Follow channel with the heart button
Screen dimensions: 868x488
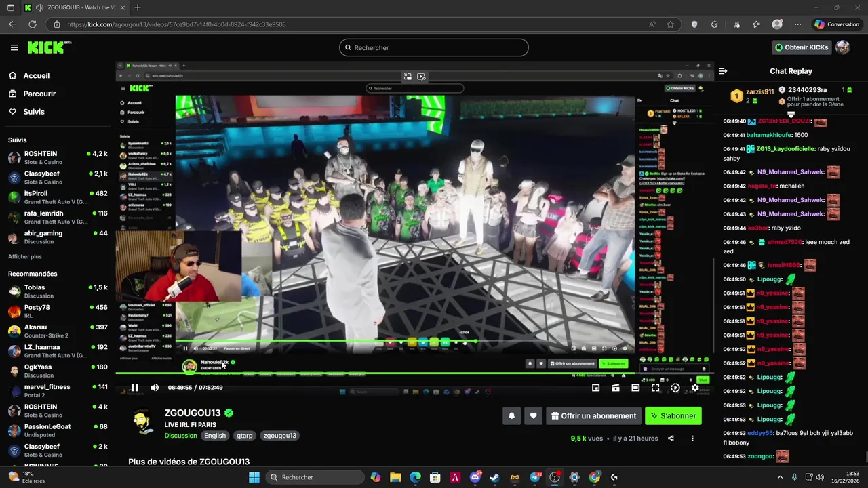[x=534, y=416]
